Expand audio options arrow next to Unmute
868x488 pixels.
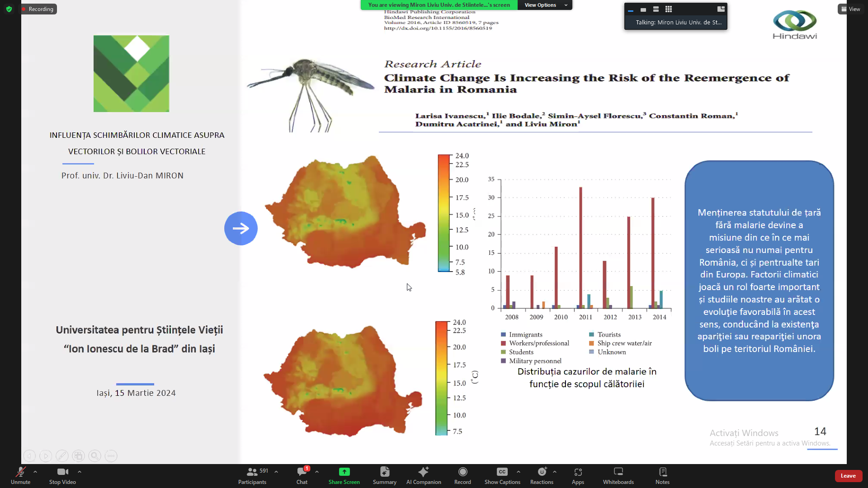35,472
